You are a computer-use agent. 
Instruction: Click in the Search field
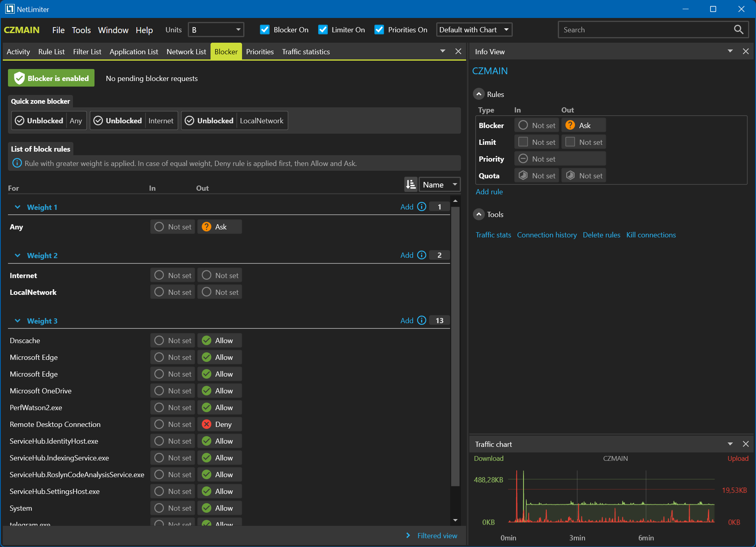coord(646,30)
